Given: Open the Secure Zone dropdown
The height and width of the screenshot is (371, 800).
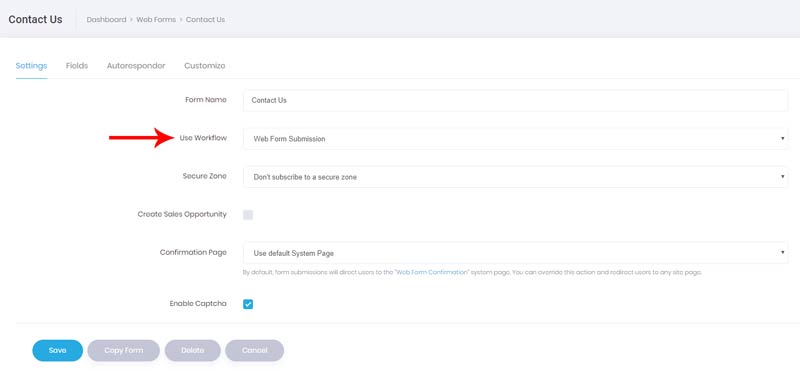Looking at the screenshot, I should tap(515, 177).
